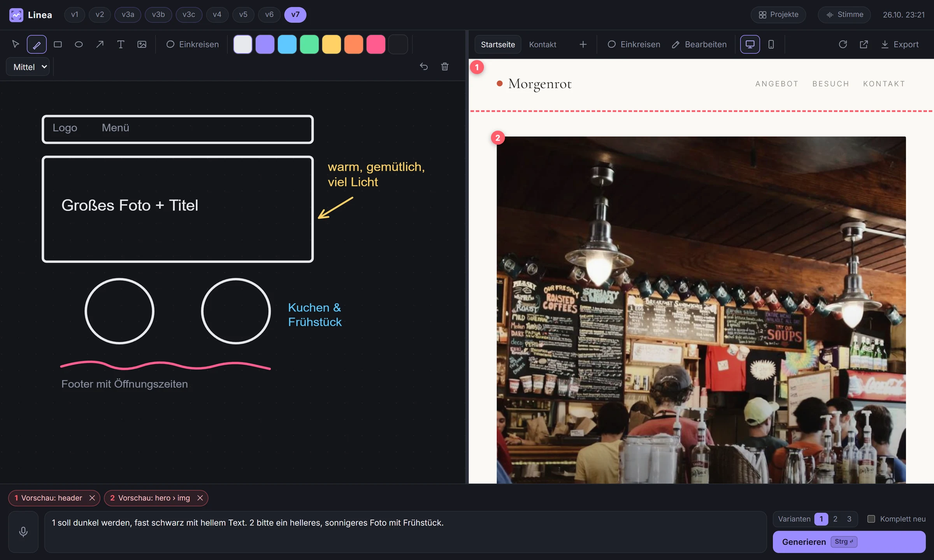Clear the canvas with the trash icon
Viewport: 934px width, 560px height.
[x=445, y=66]
